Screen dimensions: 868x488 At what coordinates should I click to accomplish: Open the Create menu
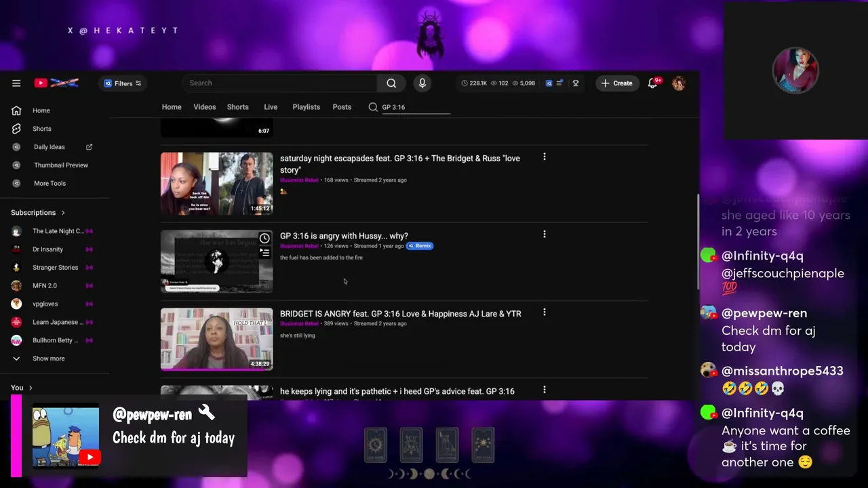tap(617, 83)
